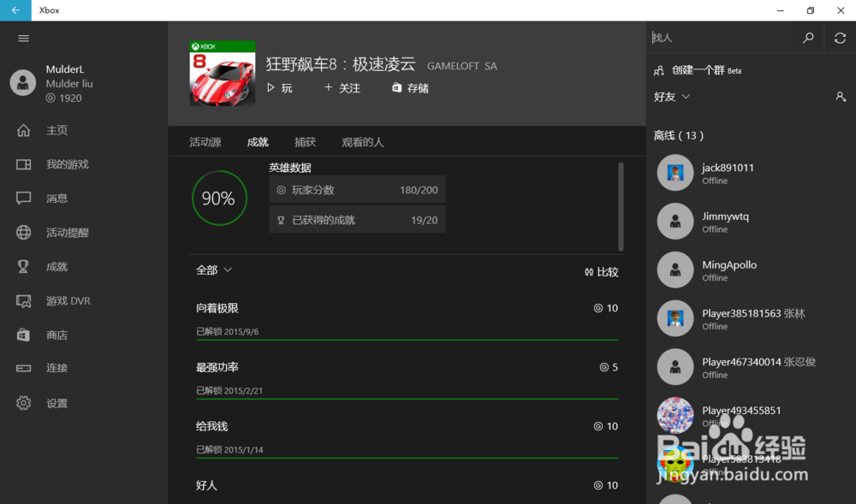Click the 玩 play button
Viewport: 856px width, 504px height.
tap(280, 87)
